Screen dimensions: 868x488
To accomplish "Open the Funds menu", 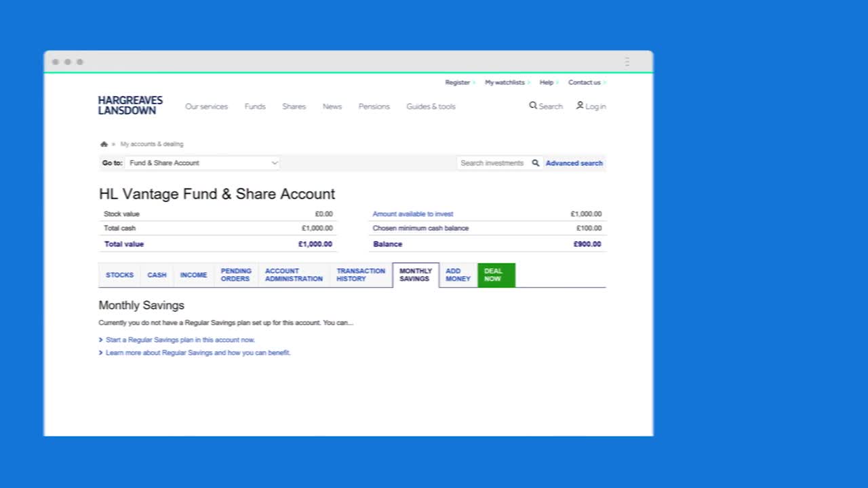I will (x=255, y=106).
